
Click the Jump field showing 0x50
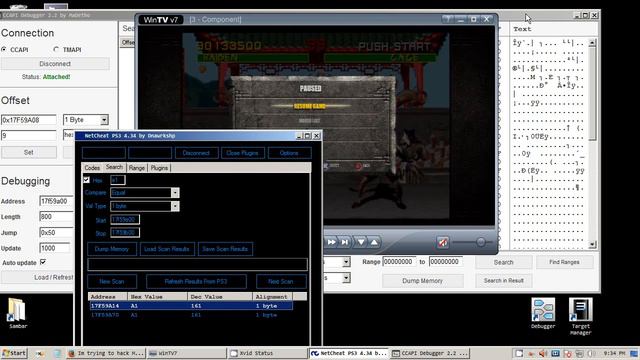click(x=56, y=232)
